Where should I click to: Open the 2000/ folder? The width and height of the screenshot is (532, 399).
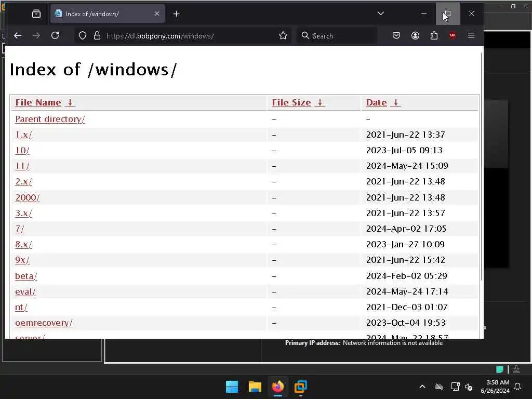(x=28, y=197)
